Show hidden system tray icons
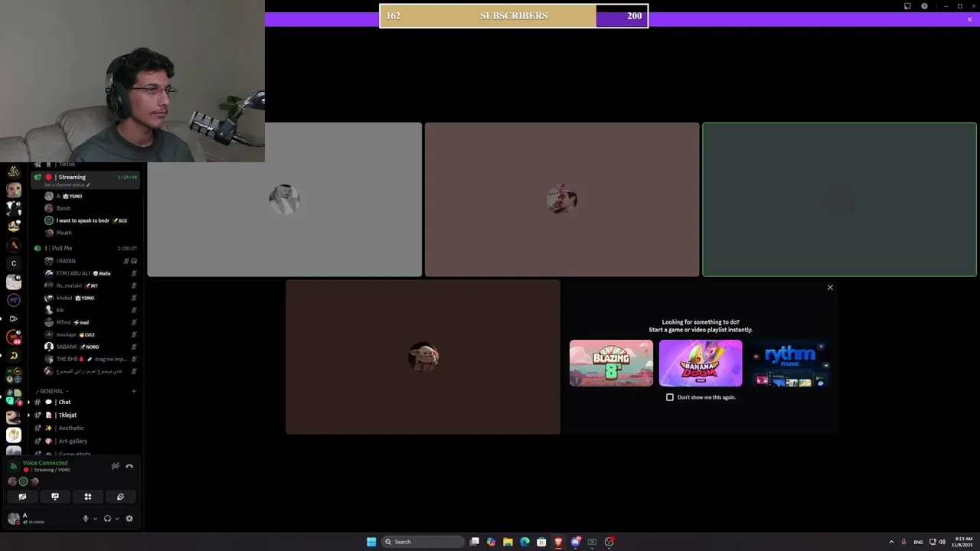The width and height of the screenshot is (980, 551). pyautogui.click(x=891, y=542)
